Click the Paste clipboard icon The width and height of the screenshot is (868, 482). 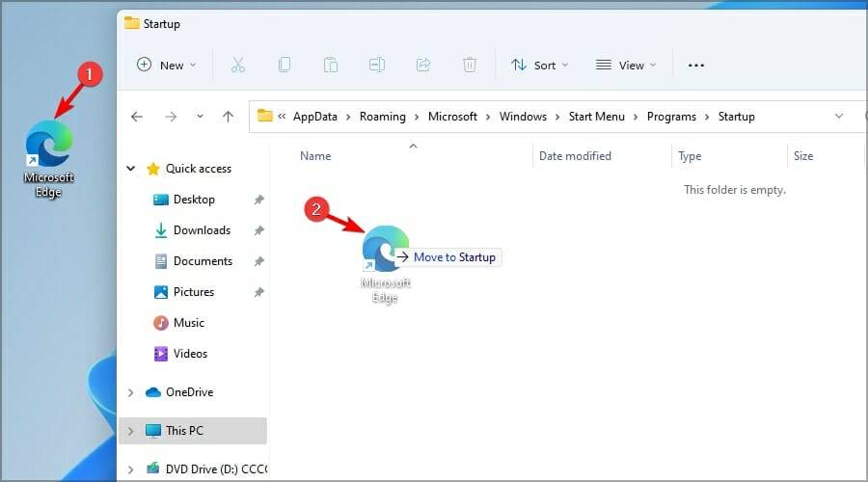(x=331, y=66)
